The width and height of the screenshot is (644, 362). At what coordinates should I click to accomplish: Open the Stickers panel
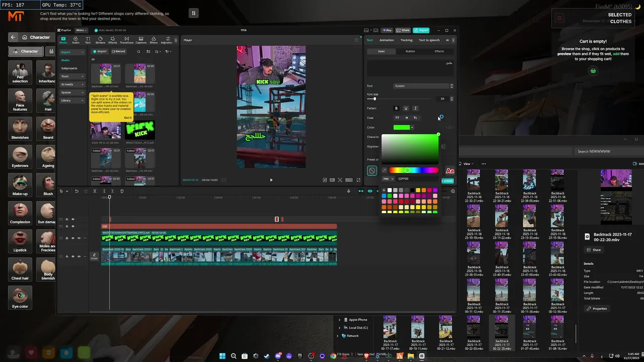click(100, 40)
